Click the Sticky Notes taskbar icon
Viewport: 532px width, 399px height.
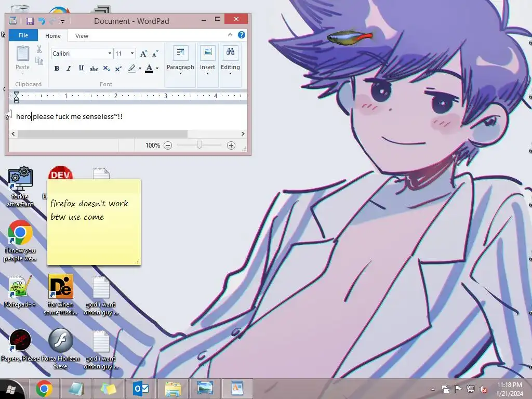pos(109,389)
